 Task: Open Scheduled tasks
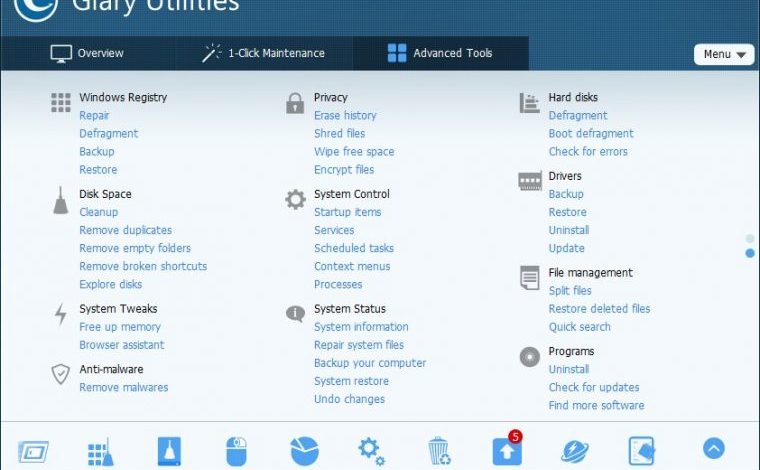[x=354, y=248]
